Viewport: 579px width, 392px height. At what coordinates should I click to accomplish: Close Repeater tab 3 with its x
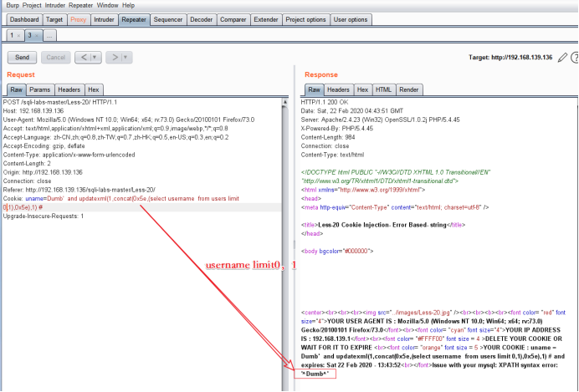pos(37,36)
